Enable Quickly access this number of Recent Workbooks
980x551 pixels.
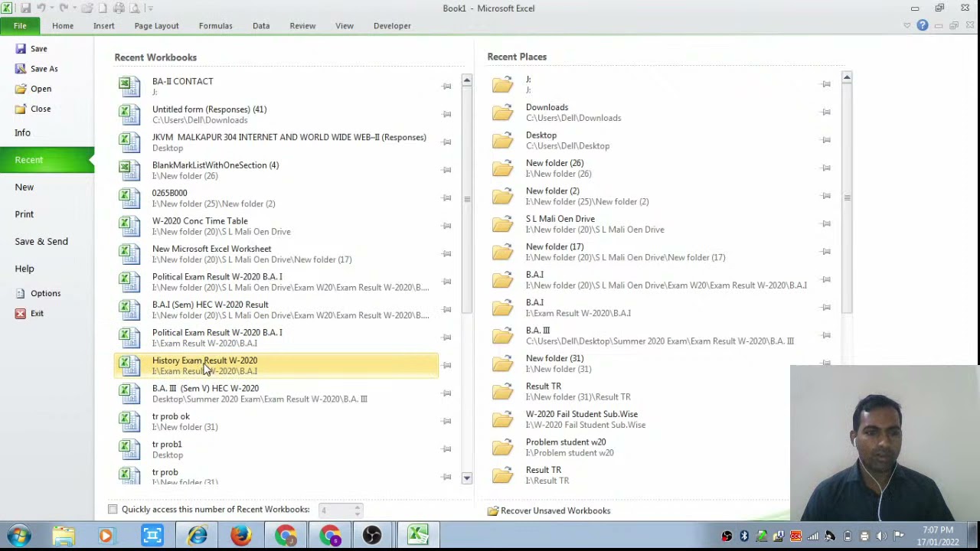pyautogui.click(x=113, y=510)
